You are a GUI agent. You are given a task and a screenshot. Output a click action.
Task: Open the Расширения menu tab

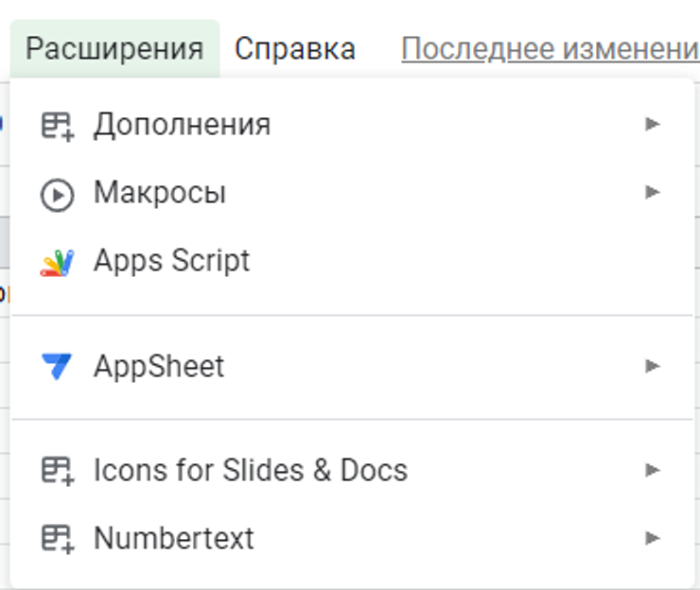coord(114,49)
